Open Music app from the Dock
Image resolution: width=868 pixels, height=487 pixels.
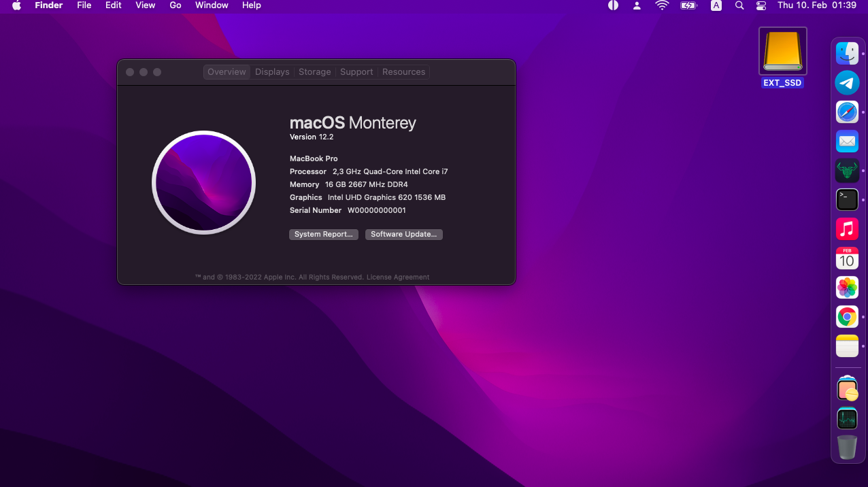pos(847,229)
